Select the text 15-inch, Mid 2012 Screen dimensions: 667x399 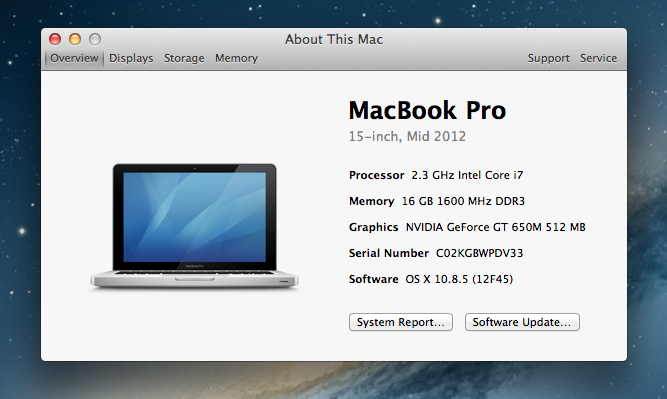click(407, 137)
